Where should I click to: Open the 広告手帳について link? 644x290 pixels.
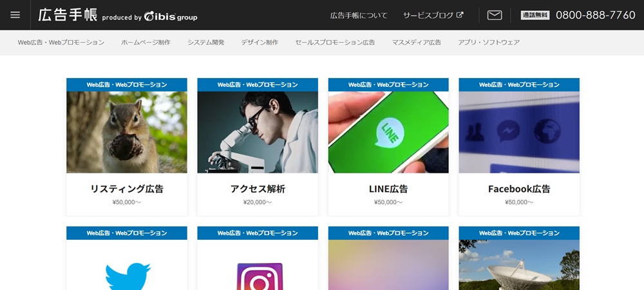[359, 15]
